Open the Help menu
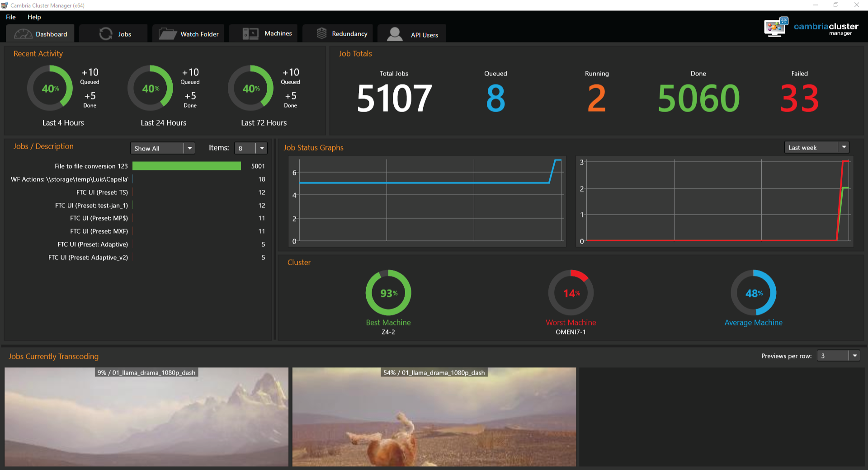Viewport: 868px width, 470px height. tap(34, 17)
